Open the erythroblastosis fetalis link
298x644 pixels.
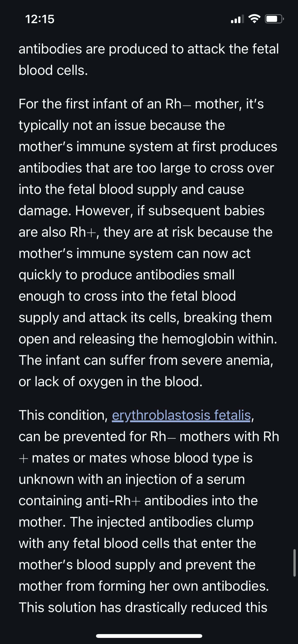[181, 416]
